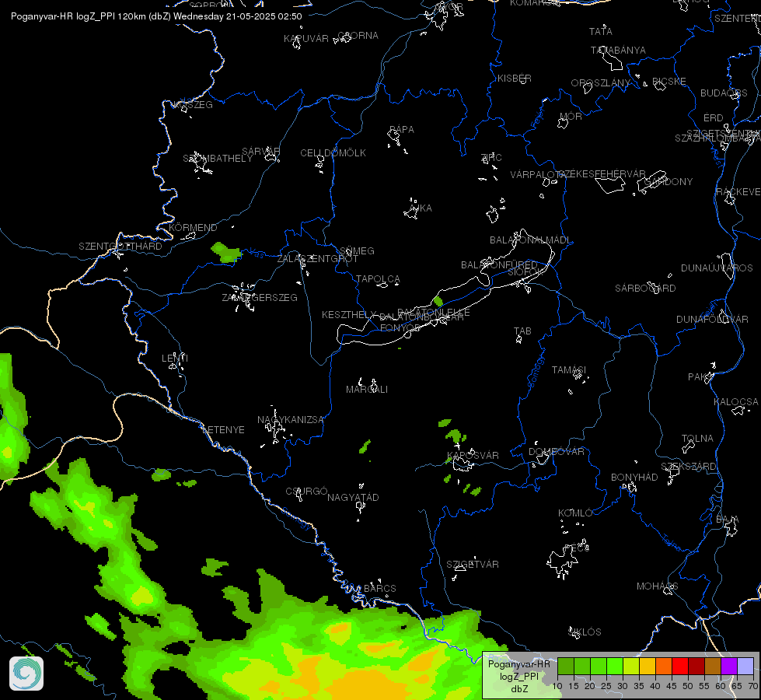Viewport: 761px width, 700px height.
Task: Click the AJKA city label
Action: click(x=421, y=208)
